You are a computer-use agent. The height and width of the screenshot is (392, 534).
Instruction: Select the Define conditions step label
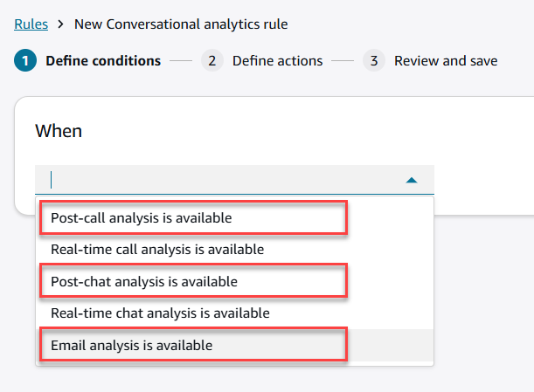tap(103, 61)
